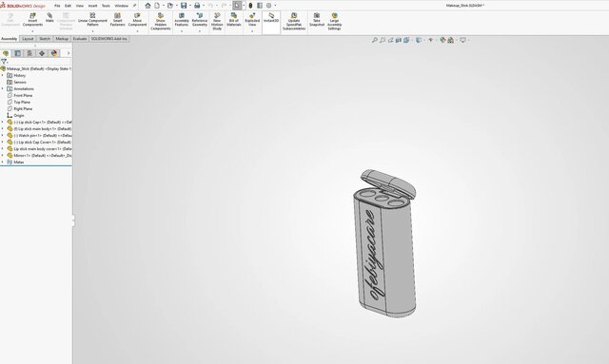Switch to the Markup tab
609x364 pixels.
tap(62, 39)
